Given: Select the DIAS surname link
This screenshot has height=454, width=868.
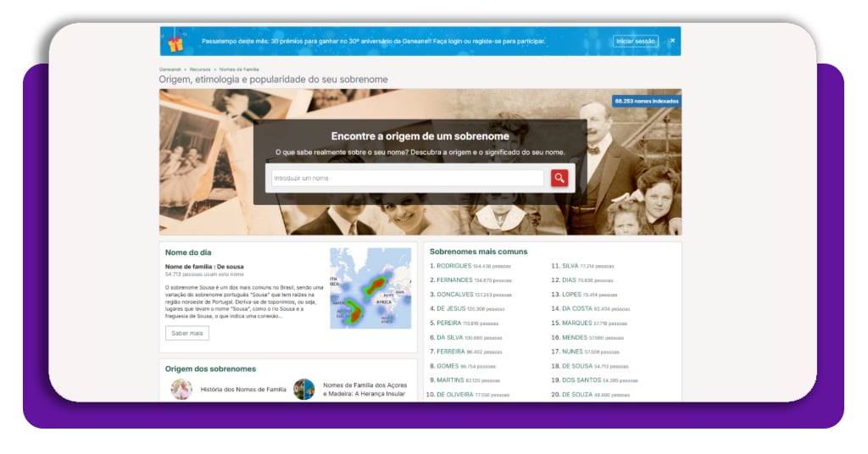Looking at the screenshot, I should click(569, 280).
